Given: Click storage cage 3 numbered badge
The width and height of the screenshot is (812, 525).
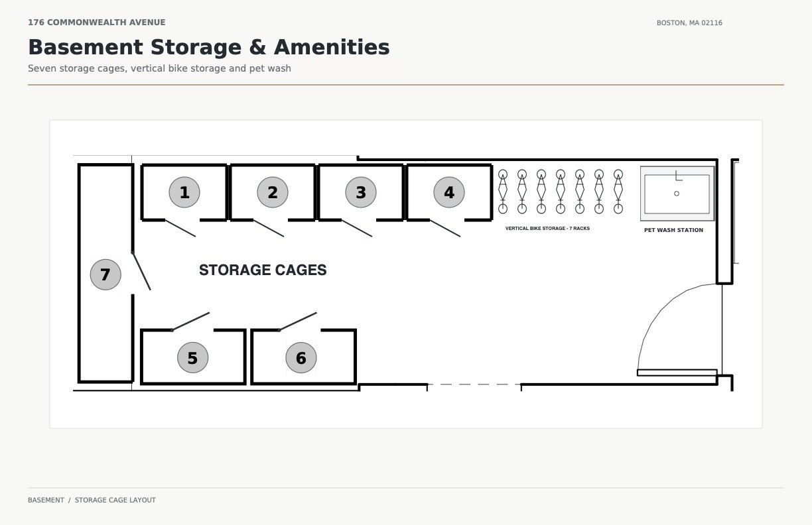Looking at the screenshot, I should pyautogui.click(x=361, y=192).
